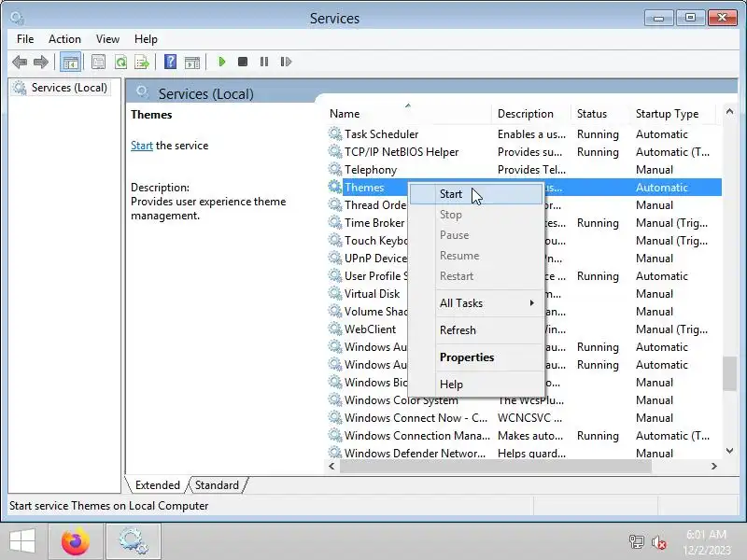Sort by the Description column header
The image size is (747, 560).
click(531, 114)
